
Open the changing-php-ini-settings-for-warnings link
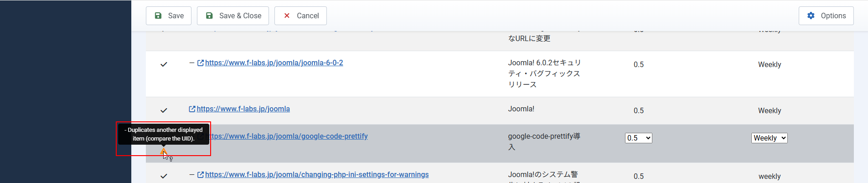317,174
